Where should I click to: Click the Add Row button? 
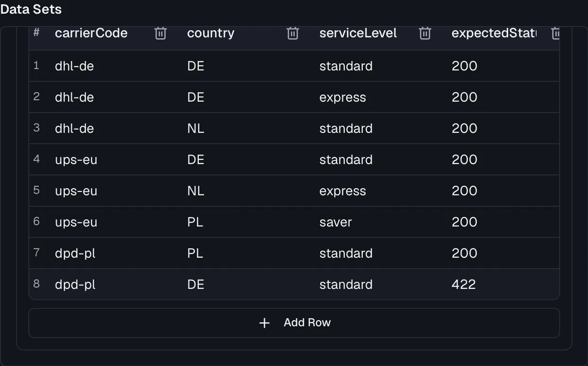click(x=294, y=323)
